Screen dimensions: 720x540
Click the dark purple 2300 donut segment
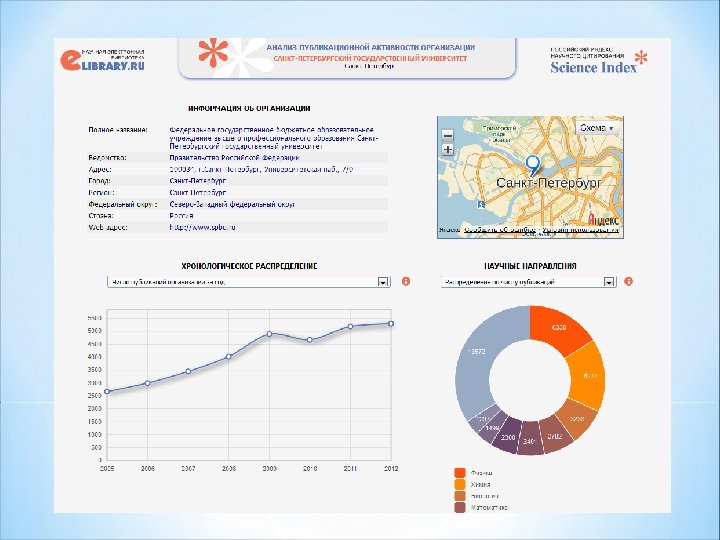pyautogui.click(x=507, y=437)
